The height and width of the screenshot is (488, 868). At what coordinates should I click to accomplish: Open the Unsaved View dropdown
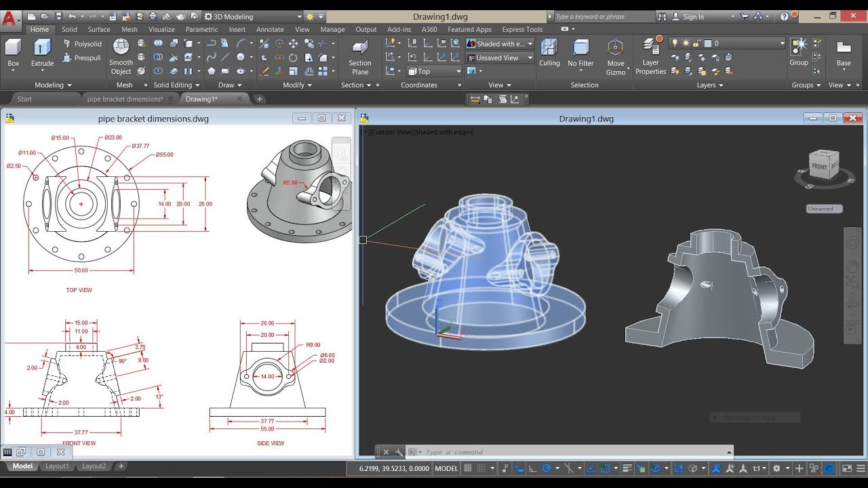coord(500,58)
